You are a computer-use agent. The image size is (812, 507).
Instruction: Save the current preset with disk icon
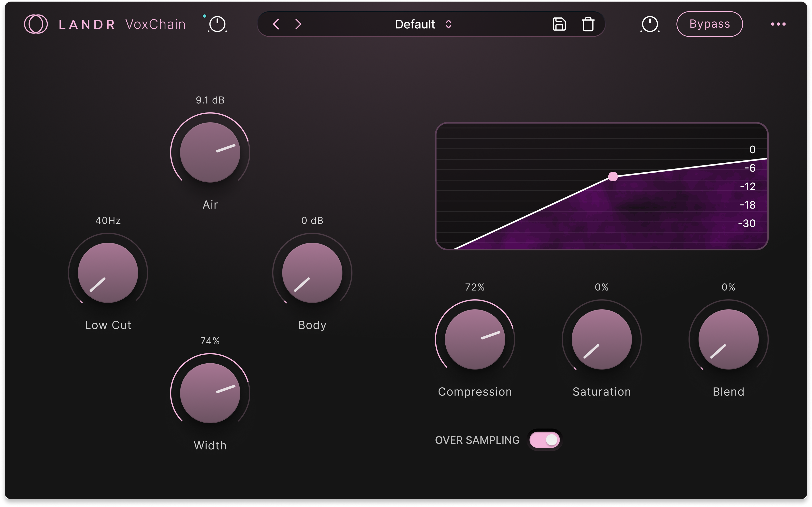(559, 24)
